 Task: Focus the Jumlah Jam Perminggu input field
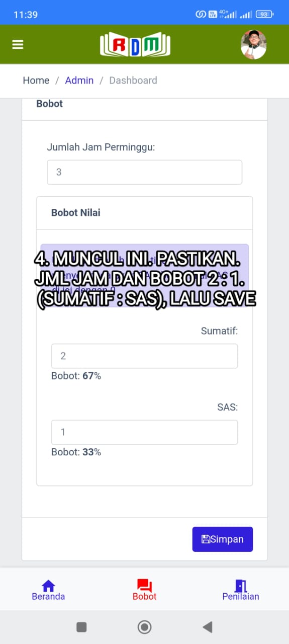[x=145, y=172]
